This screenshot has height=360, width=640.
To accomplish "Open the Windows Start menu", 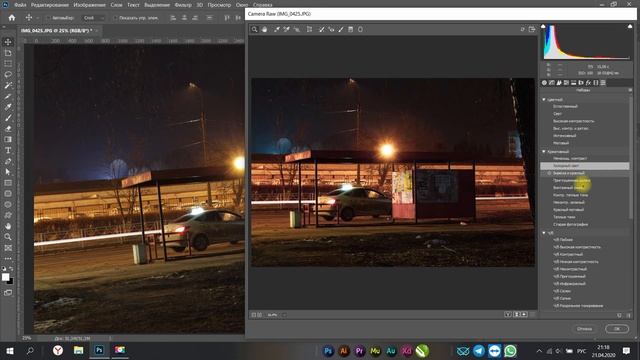I will (x=10, y=351).
